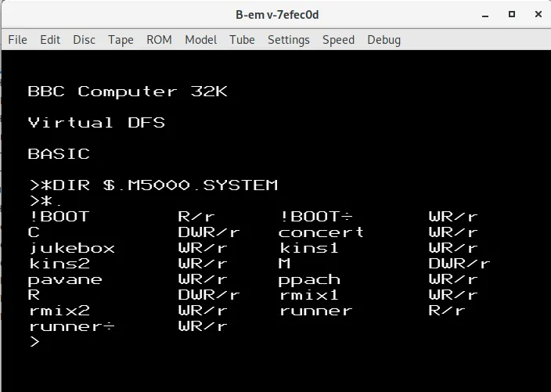Click the WR/r attribute beside 'concert'
This screenshot has width=551, height=392.
[452, 232]
